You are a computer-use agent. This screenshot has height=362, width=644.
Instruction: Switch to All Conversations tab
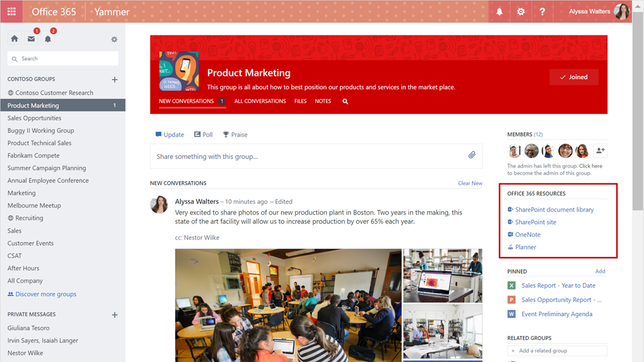coord(260,101)
